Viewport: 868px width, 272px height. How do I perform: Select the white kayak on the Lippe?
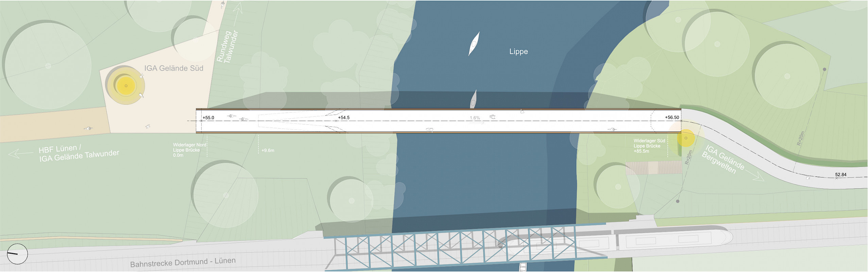[474, 44]
